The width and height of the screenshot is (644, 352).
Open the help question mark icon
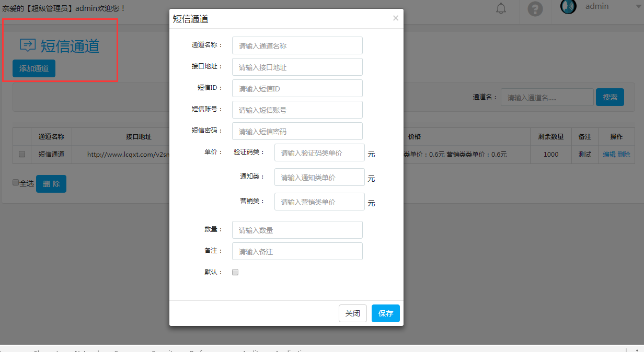535,9
